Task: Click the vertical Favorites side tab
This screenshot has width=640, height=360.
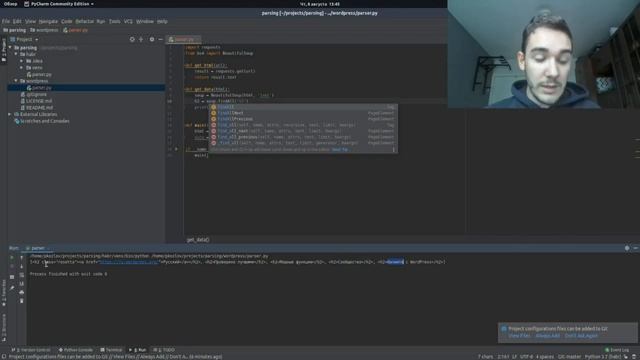Action: point(3,293)
